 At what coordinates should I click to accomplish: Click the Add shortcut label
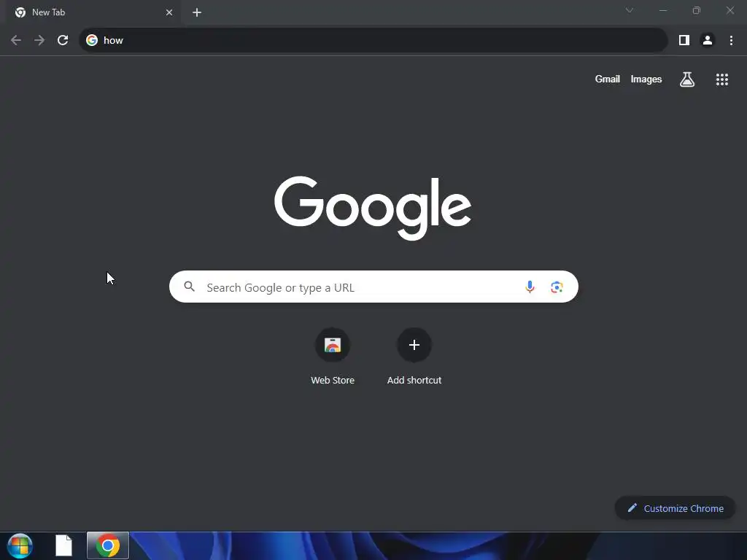tap(414, 380)
